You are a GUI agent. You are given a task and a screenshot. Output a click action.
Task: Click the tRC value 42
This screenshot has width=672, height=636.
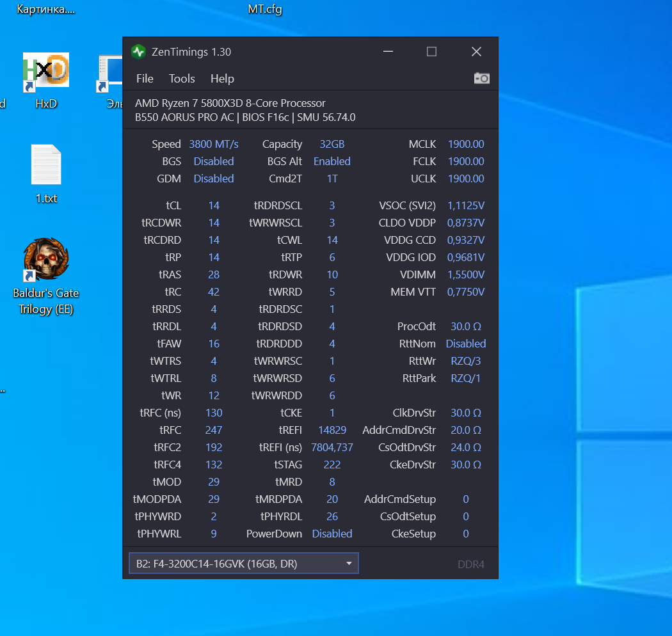[213, 292]
